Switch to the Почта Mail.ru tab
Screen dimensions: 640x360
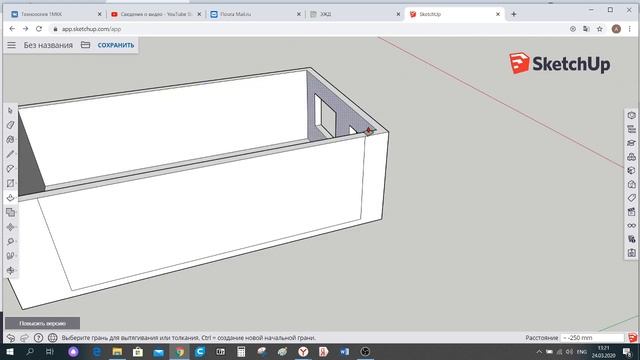tap(255, 14)
